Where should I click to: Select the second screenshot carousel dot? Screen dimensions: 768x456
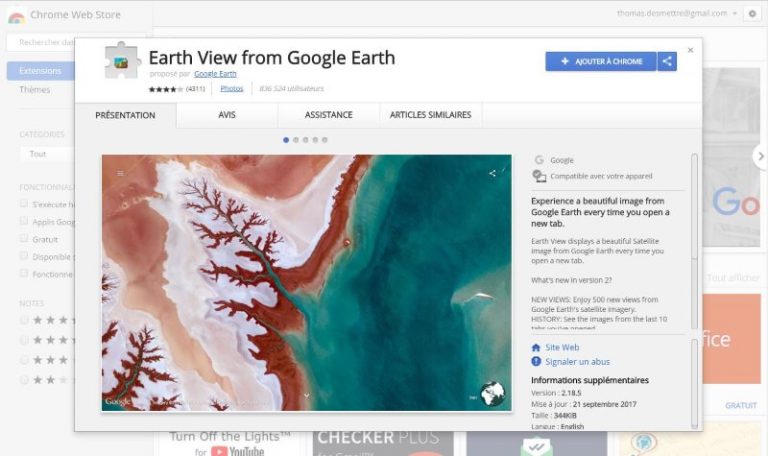coord(296,140)
